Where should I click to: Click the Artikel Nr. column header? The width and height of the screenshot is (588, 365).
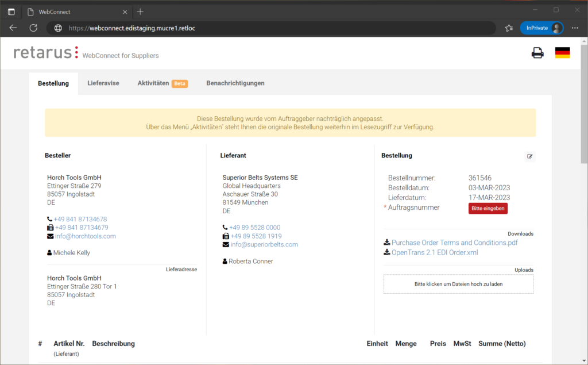click(x=69, y=344)
